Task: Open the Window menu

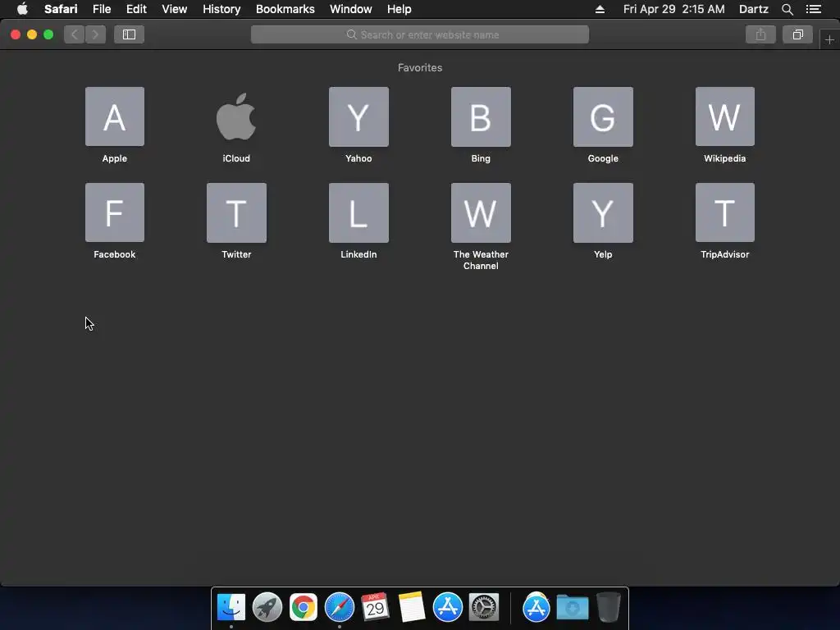Action: click(350, 9)
